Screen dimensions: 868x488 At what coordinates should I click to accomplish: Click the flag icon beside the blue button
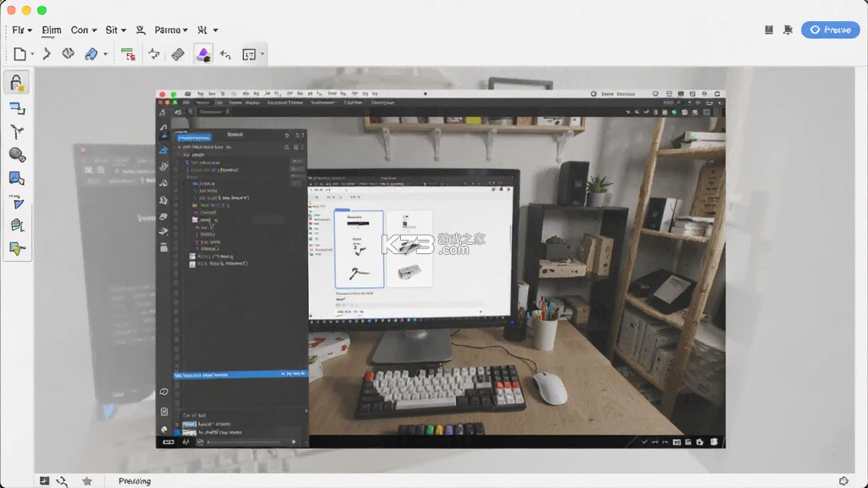(787, 30)
